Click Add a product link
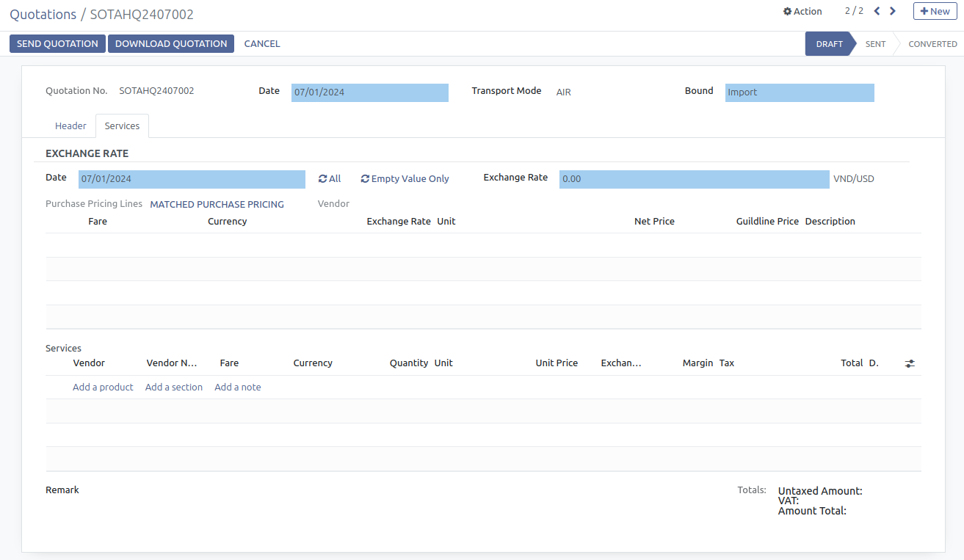This screenshot has width=964, height=560. (103, 387)
